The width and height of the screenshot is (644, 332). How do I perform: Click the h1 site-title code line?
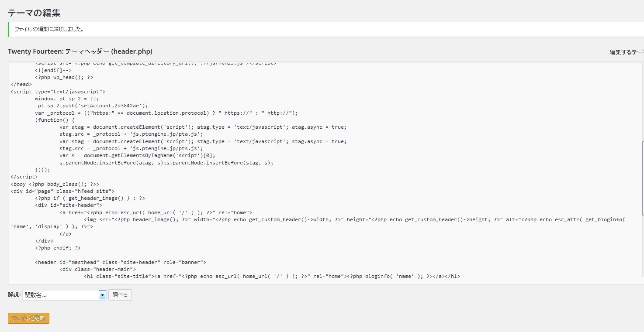pos(272,276)
